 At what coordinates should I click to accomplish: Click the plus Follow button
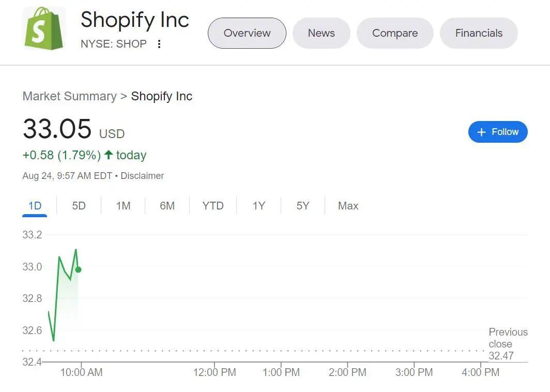(x=497, y=132)
